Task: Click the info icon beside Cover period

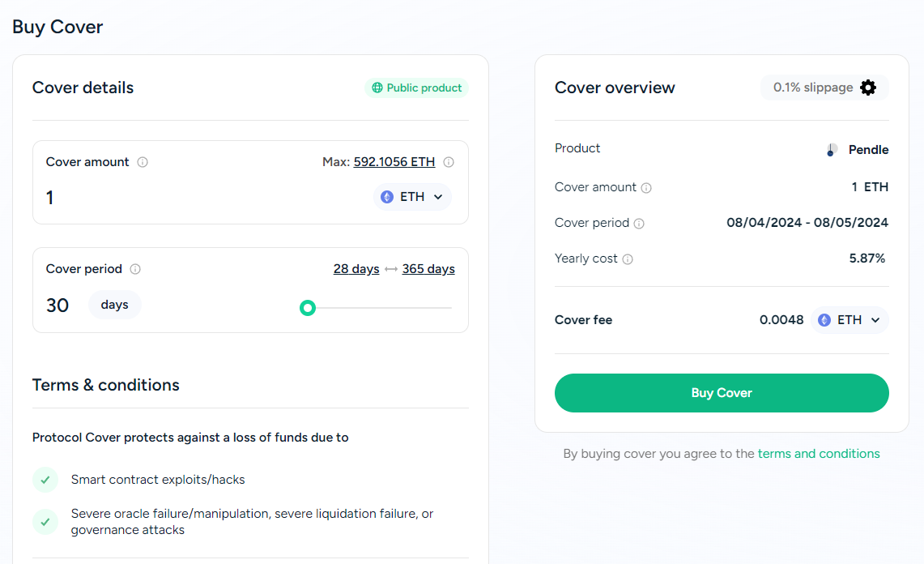Action: point(134,269)
